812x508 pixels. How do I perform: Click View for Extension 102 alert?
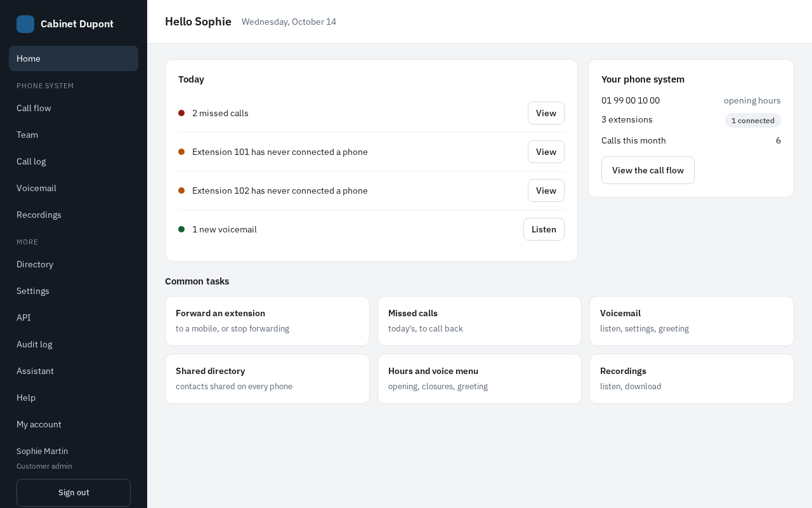[x=546, y=190]
